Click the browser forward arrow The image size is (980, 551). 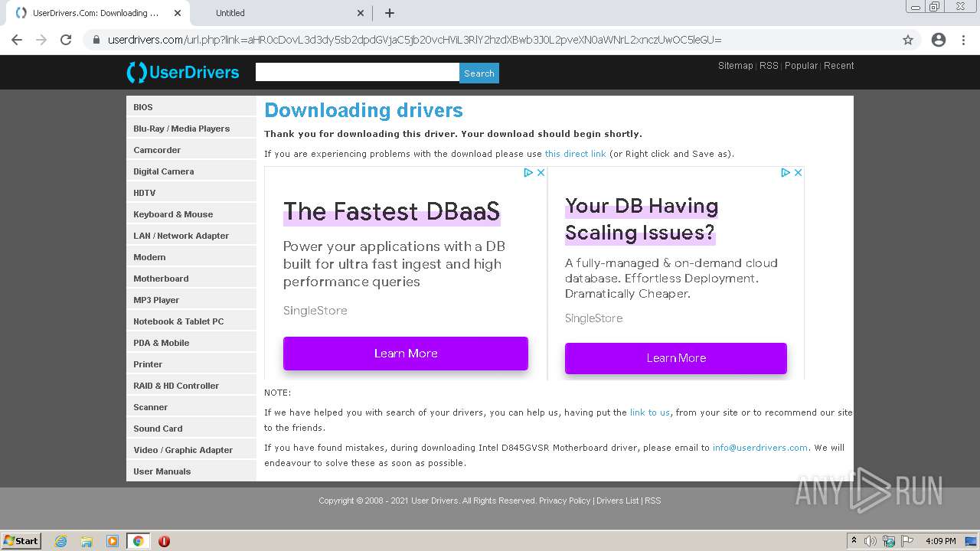(41, 40)
